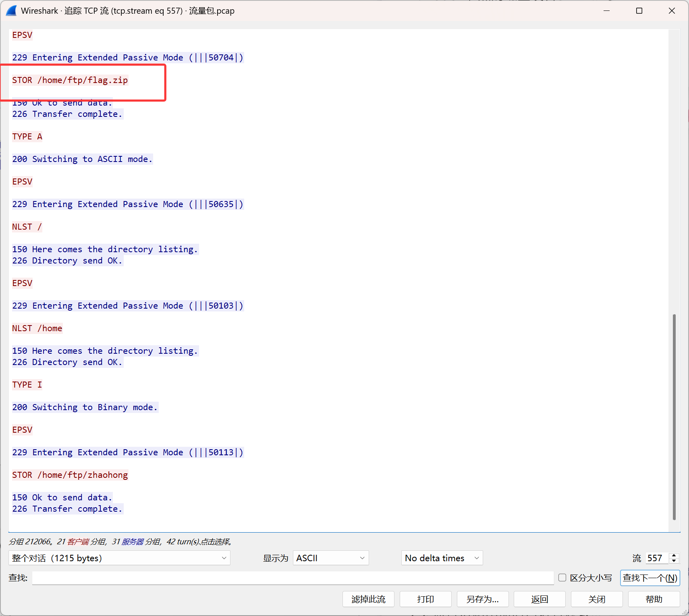Viewport: 689px width, 616px height.
Task: Click the 关闭 close button
Action: [x=597, y=599]
